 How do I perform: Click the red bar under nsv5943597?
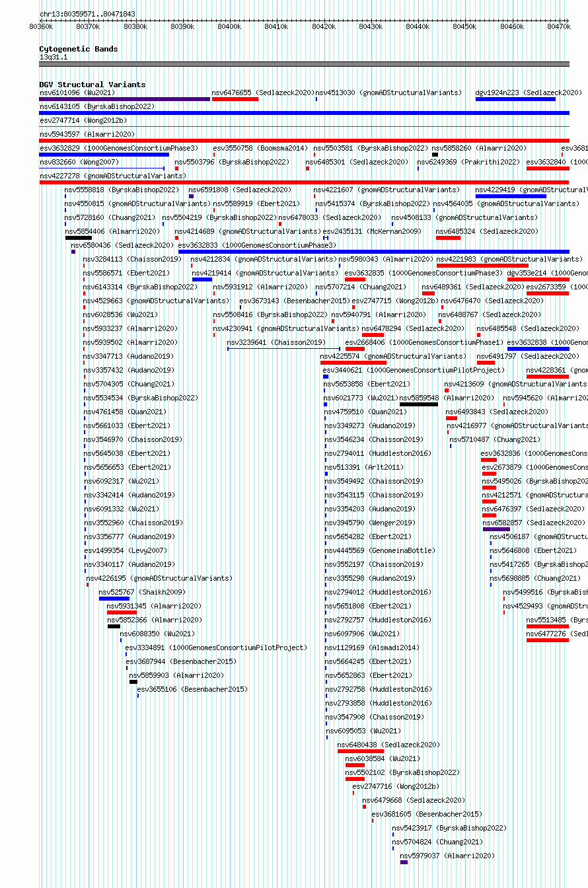point(305,141)
